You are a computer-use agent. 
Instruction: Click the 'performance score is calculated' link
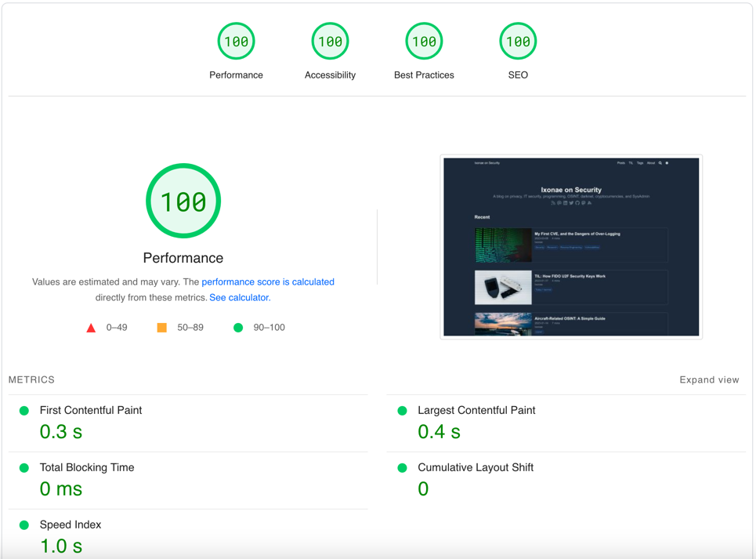coord(268,281)
